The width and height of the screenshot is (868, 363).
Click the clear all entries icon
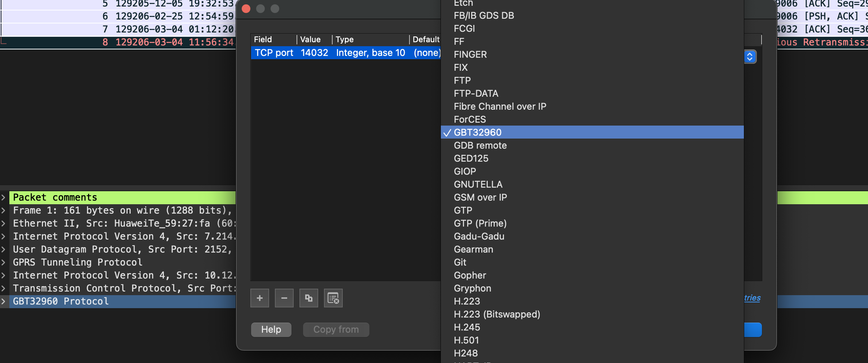pos(333,298)
